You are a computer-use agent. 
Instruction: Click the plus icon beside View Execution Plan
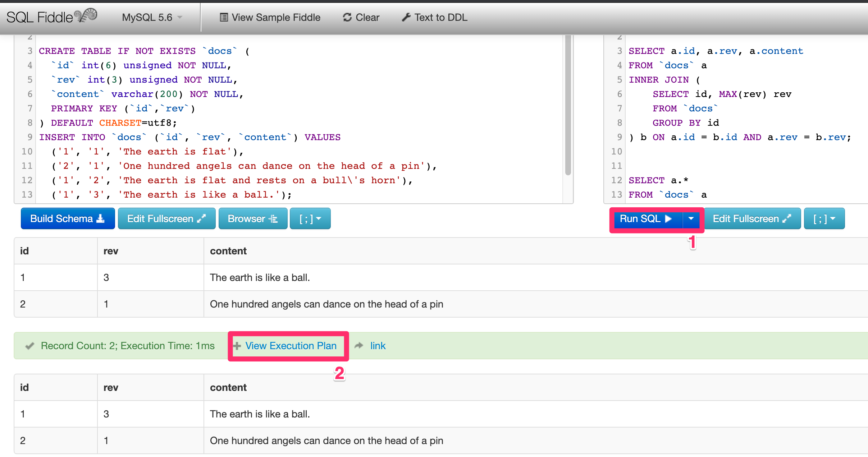[237, 346]
